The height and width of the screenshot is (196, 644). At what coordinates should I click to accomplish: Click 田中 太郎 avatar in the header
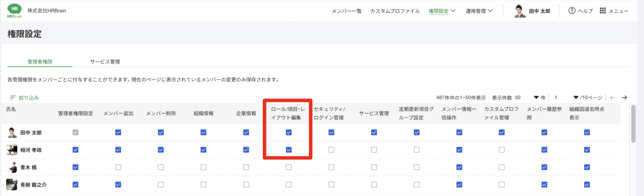click(520, 11)
